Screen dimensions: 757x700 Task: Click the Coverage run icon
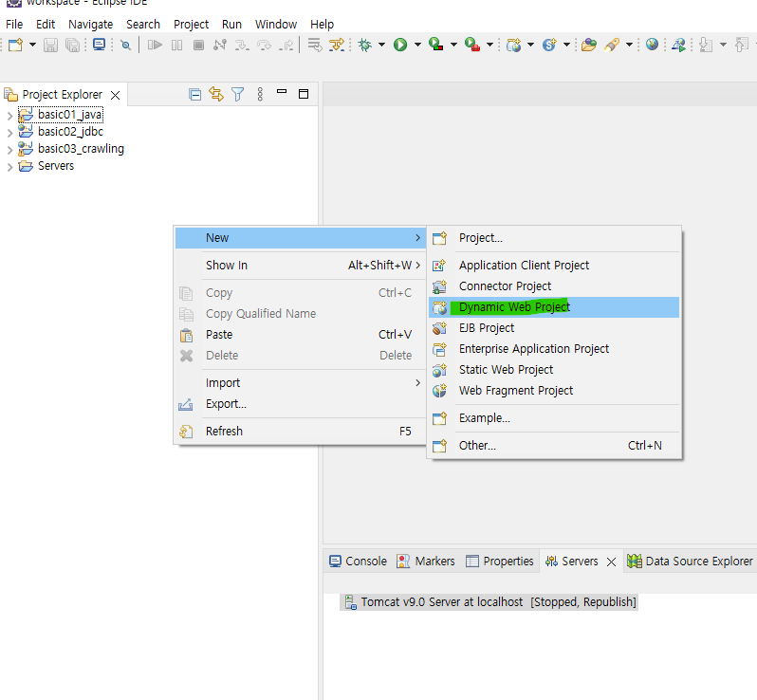click(436, 45)
